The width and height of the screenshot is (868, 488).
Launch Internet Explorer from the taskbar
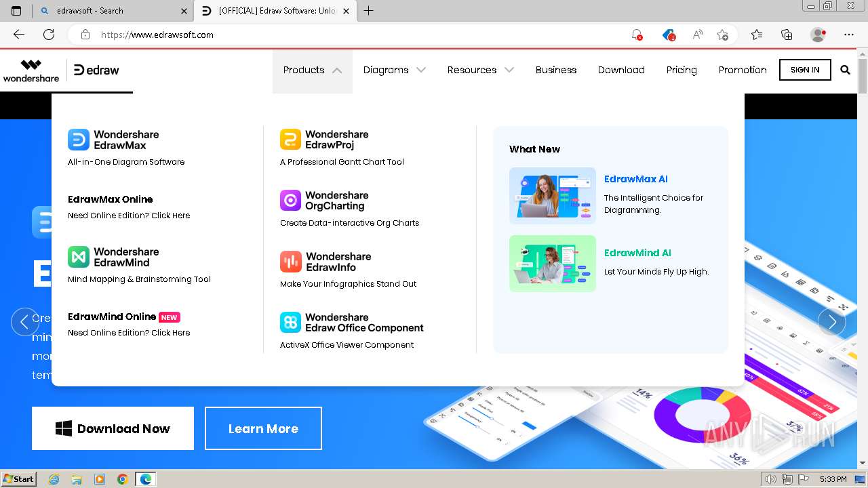point(54,479)
